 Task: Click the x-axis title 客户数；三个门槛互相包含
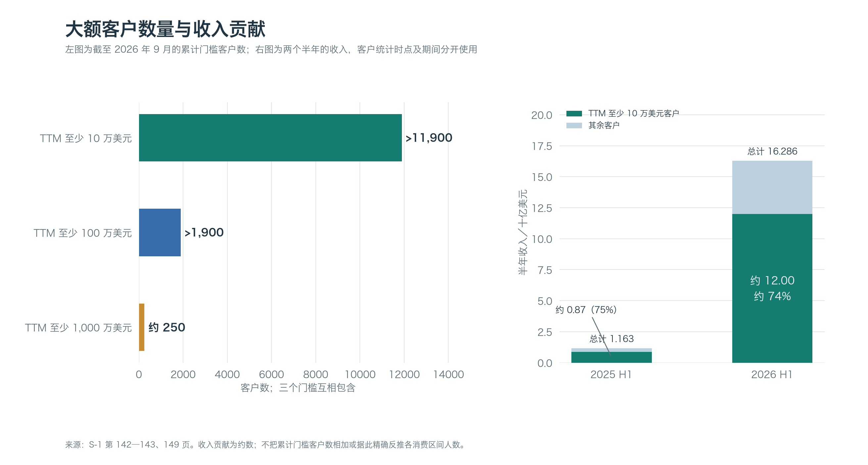point(298,388)
